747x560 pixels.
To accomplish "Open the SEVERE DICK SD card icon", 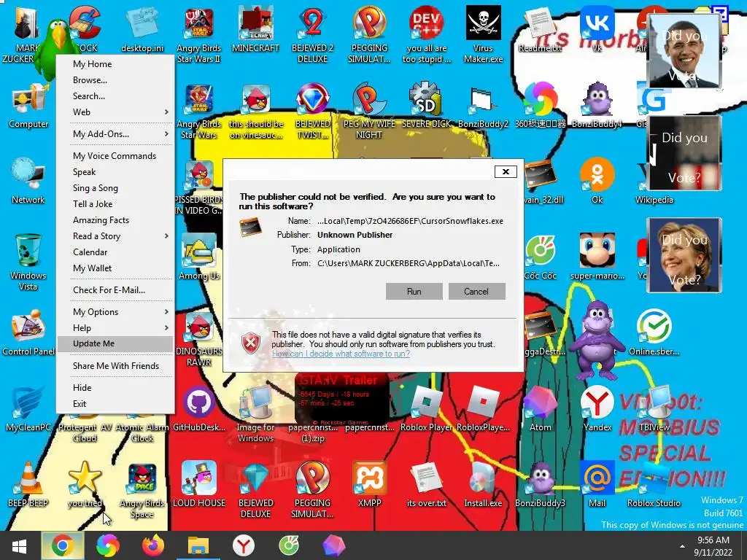I will point(426,106).
